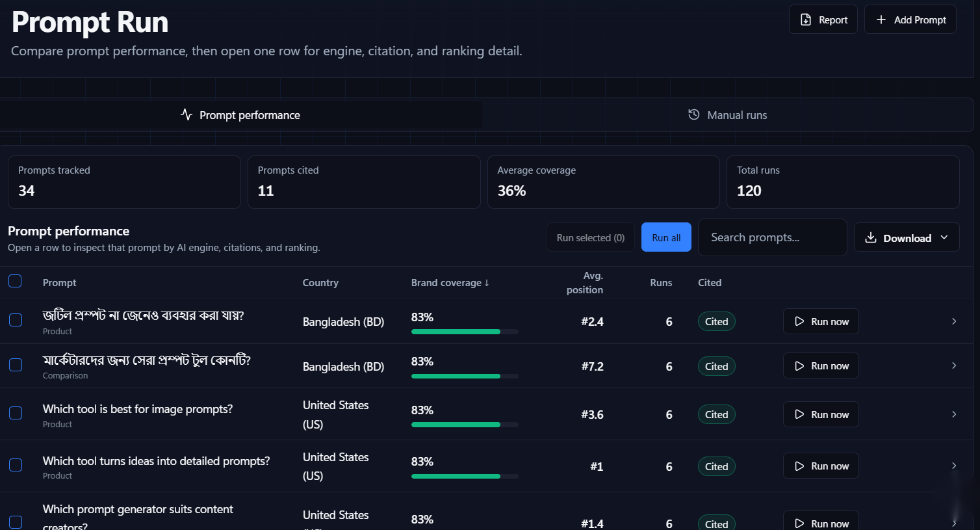Click Run now for the #7.2 position row

[x=821, y=365]
